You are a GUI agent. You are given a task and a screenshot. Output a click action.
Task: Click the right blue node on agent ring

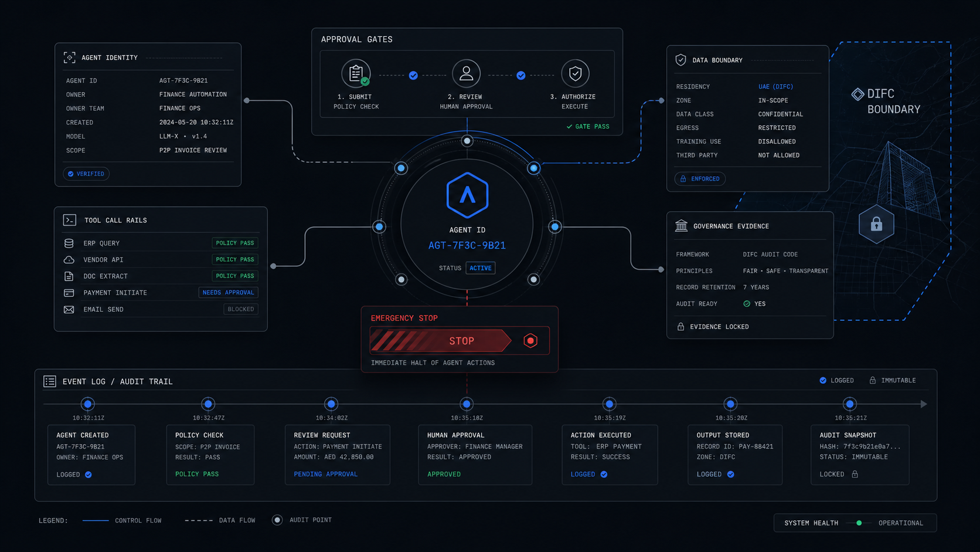coord(555,226)
